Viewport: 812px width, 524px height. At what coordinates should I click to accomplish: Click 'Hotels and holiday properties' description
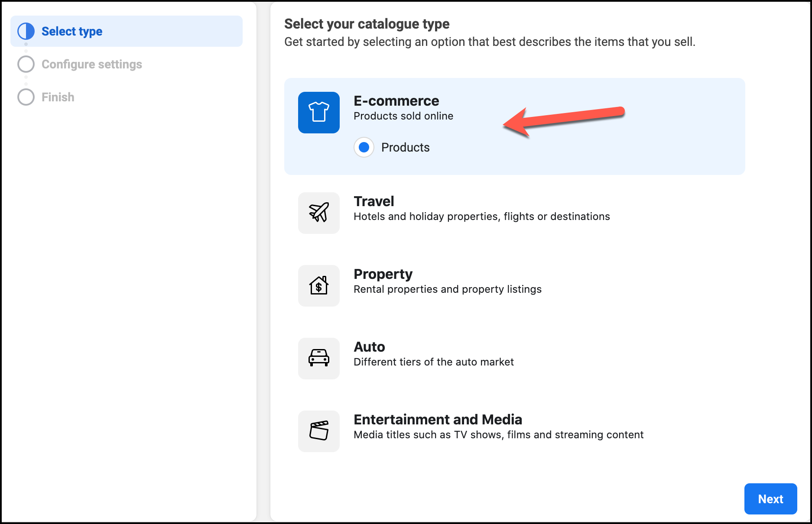click(x=482, y=217)
